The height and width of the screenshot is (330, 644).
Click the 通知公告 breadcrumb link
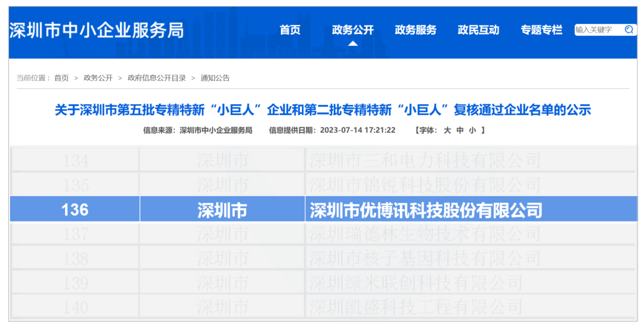(215, 78)
